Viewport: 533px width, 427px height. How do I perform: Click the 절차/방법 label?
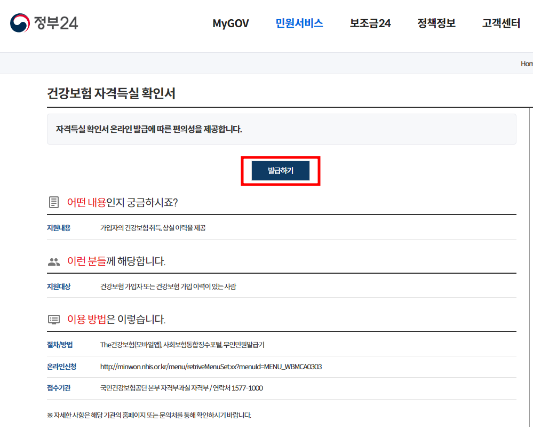[60, 345]
